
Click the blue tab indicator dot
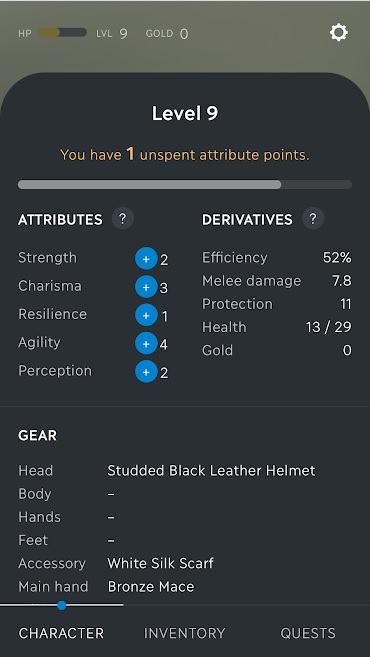(62, 605)
